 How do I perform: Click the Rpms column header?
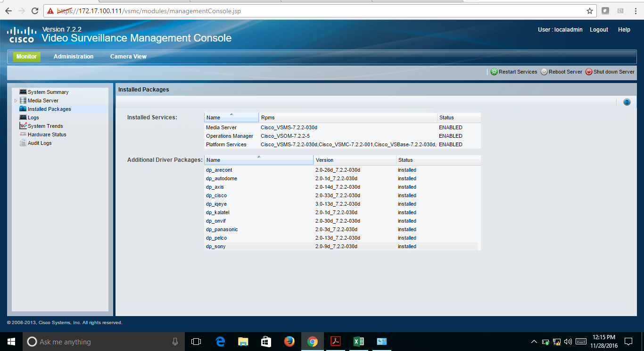tap(348, 117)
